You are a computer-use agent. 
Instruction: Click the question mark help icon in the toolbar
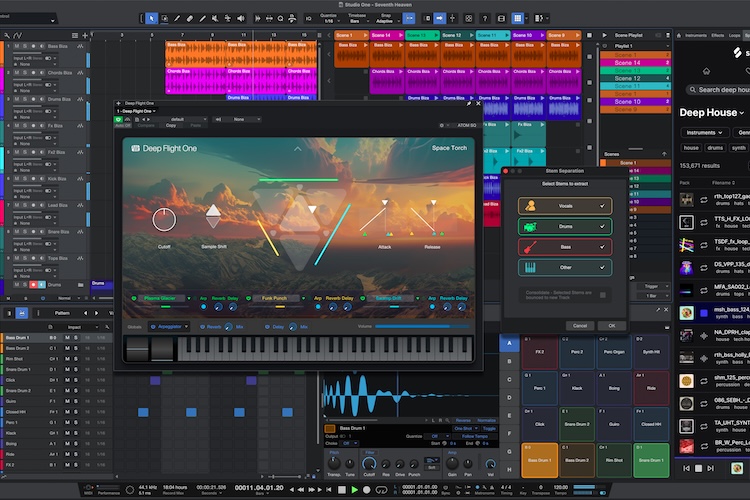[485, 19]
